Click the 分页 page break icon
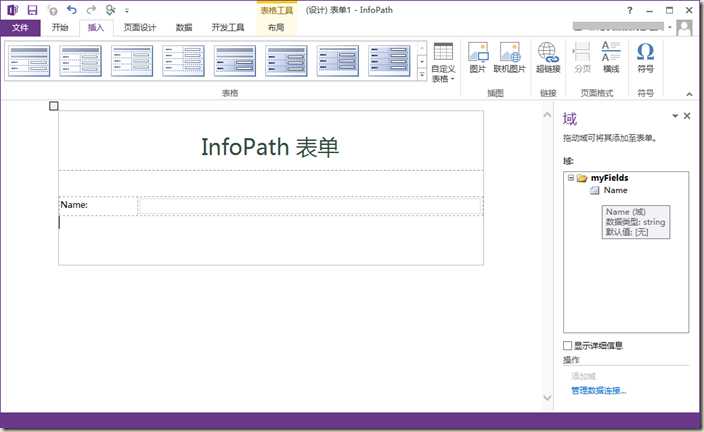 (582, 57)
